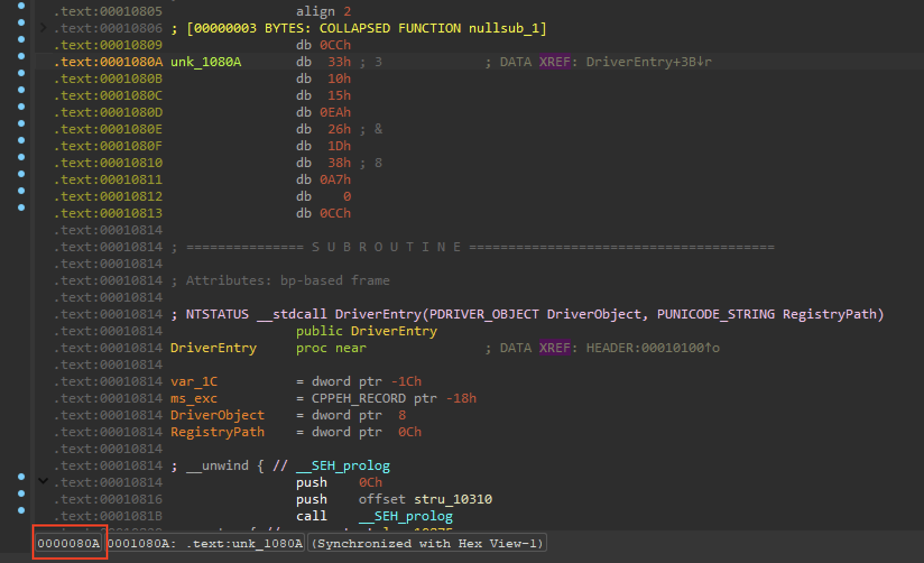This screenshot has height=563, width=924.
Task: Toggle breakpoint dot at address 00010810
Action: click(x=21, y=157)
